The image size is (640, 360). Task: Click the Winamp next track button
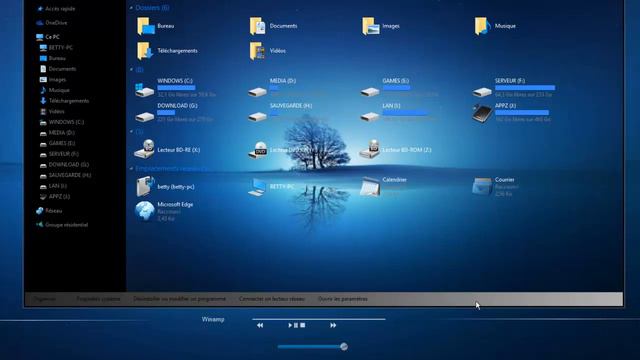333,325
